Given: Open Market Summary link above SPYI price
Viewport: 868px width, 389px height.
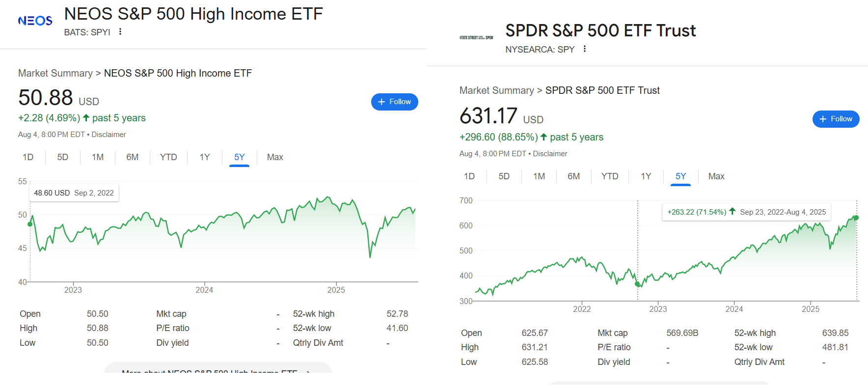Looking at the screenshot, I should tap(55, 73).
